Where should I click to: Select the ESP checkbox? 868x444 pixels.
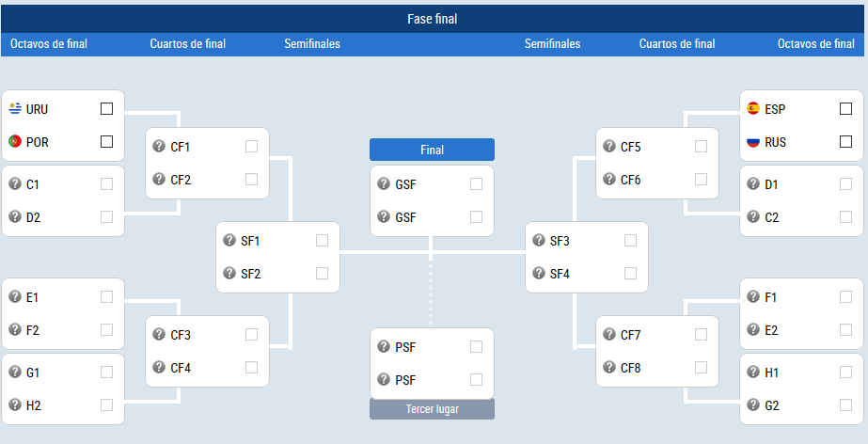(x=845, y=108)
